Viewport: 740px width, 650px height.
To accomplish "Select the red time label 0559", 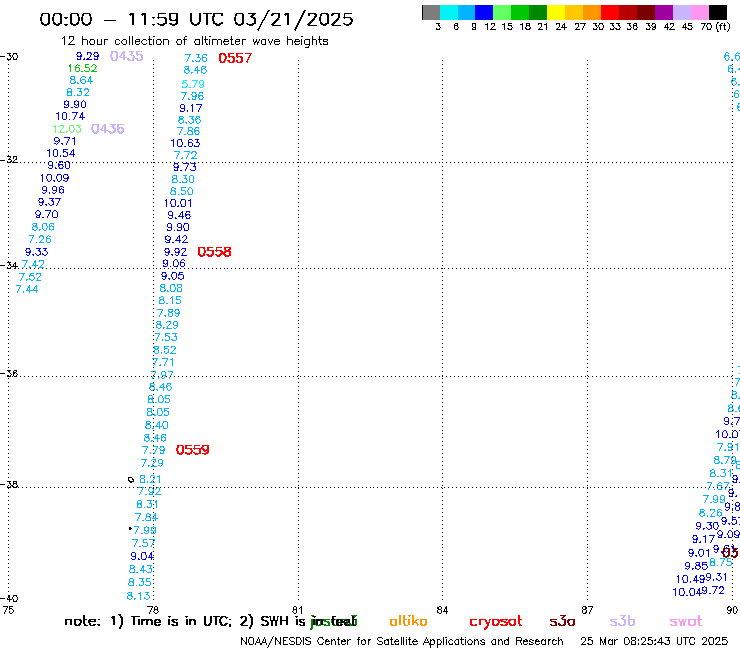I will tap(193, 450).
